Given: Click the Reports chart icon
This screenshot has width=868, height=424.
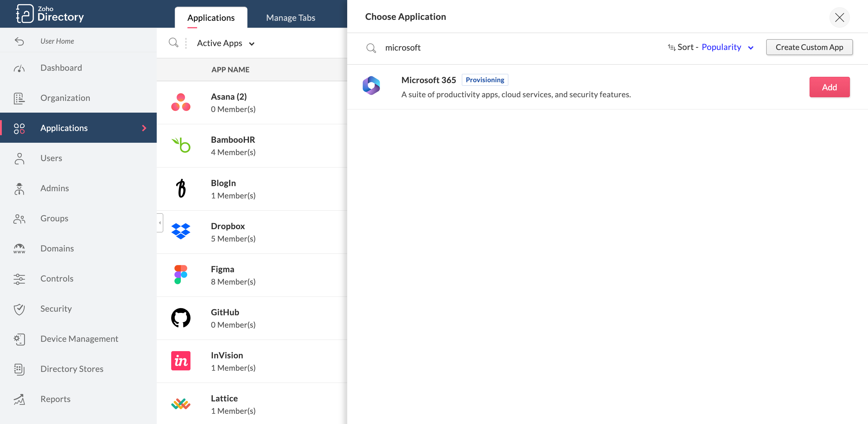Looking at the screenshot, I should pos(19,399).
